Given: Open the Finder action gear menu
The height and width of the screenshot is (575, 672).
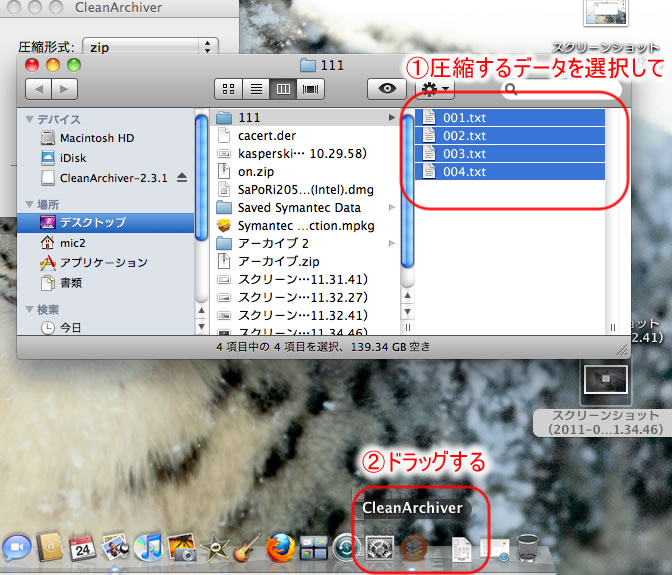Looking at the screenshot, I should (x=435, y=89).
